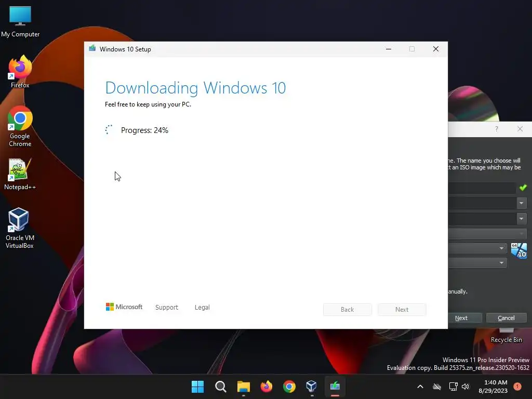Minimize the Windows 10 Setup window
This screenshot has height=399, width=532.
tap(389, 49)
